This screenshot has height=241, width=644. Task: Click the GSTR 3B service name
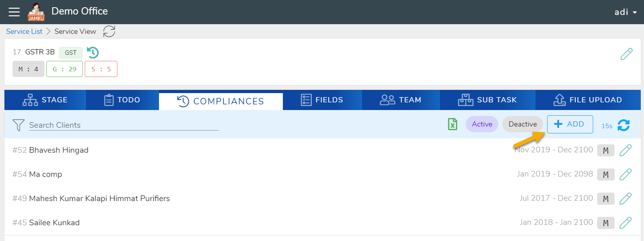pos(40,52)
